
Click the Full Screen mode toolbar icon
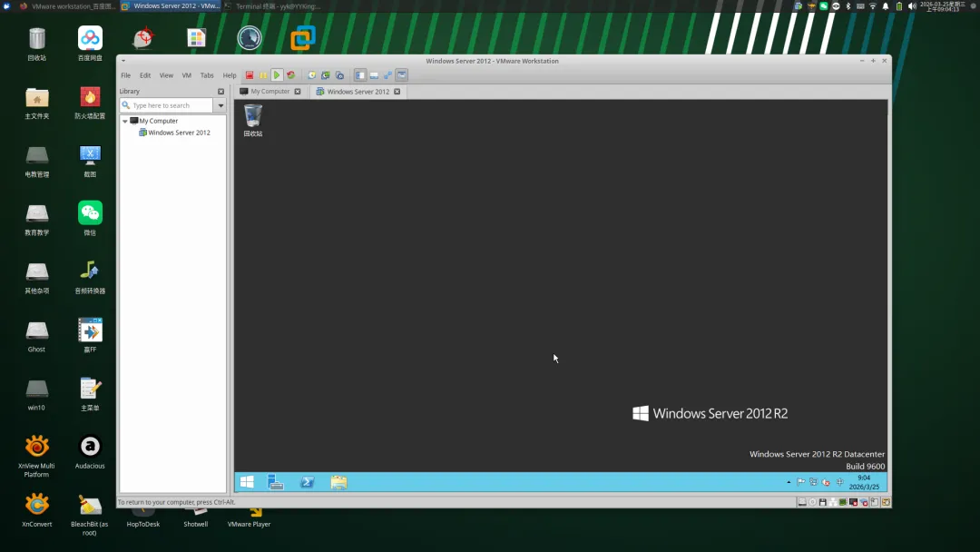click(x=387, y=75)
